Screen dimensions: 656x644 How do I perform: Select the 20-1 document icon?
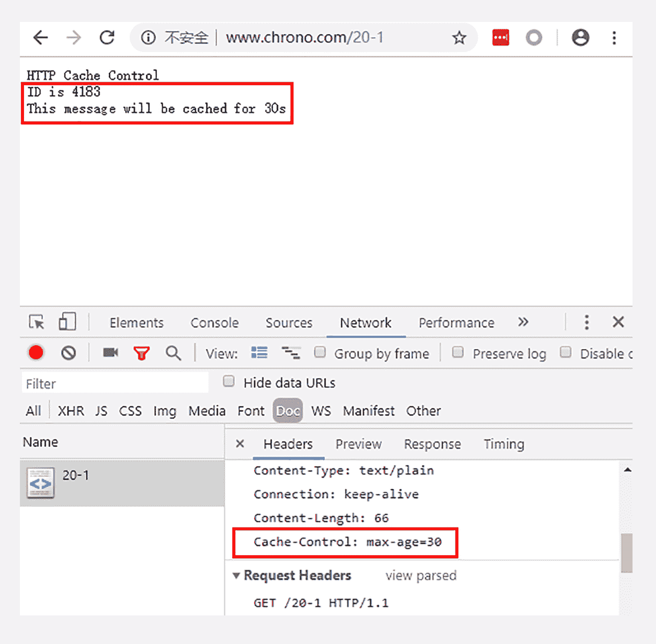coord(41,483)
